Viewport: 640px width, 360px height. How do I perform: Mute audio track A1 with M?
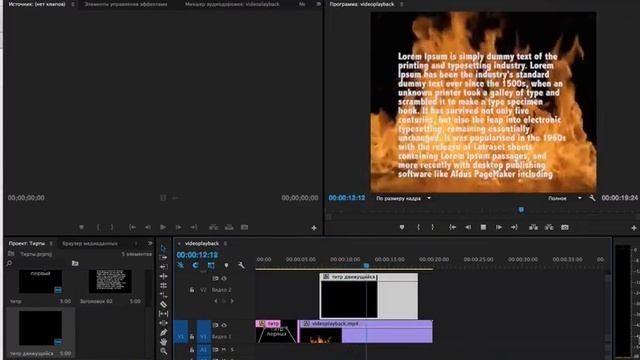[x=224, y=350]
